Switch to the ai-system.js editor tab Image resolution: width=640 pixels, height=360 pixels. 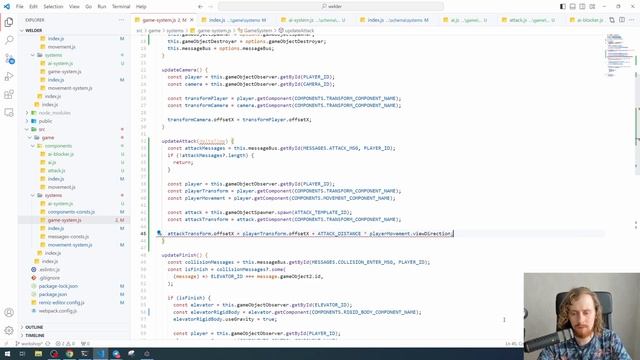pos(313,20)
